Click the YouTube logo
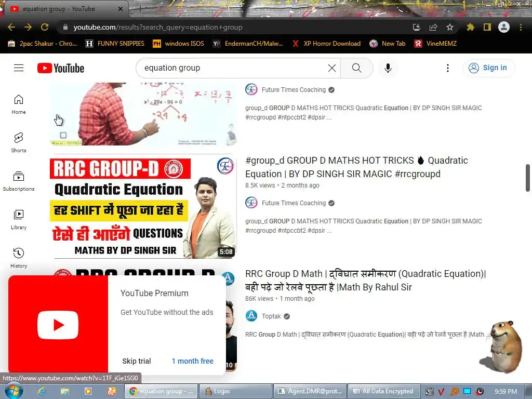The image size is (532, 399). 61,68
